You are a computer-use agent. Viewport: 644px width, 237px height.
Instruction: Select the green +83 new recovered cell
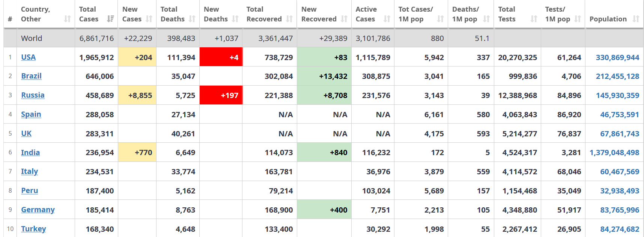tap(324, 57)
